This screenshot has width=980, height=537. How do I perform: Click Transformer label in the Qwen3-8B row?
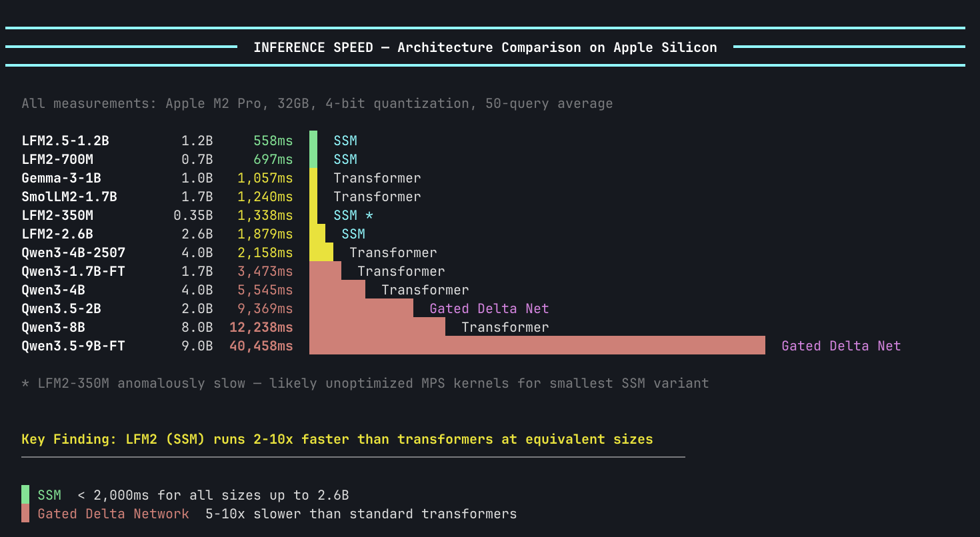pyautogui.click(x=505, y=327)
